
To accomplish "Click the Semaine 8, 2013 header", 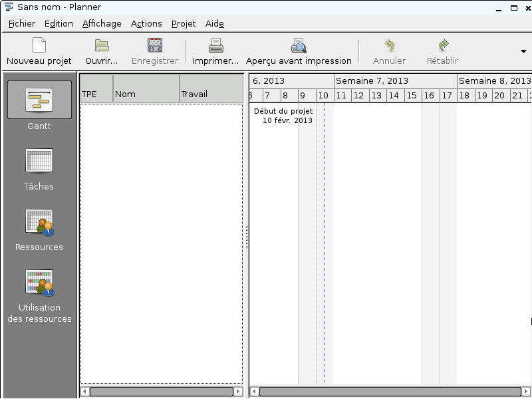I will pos(494,81).
